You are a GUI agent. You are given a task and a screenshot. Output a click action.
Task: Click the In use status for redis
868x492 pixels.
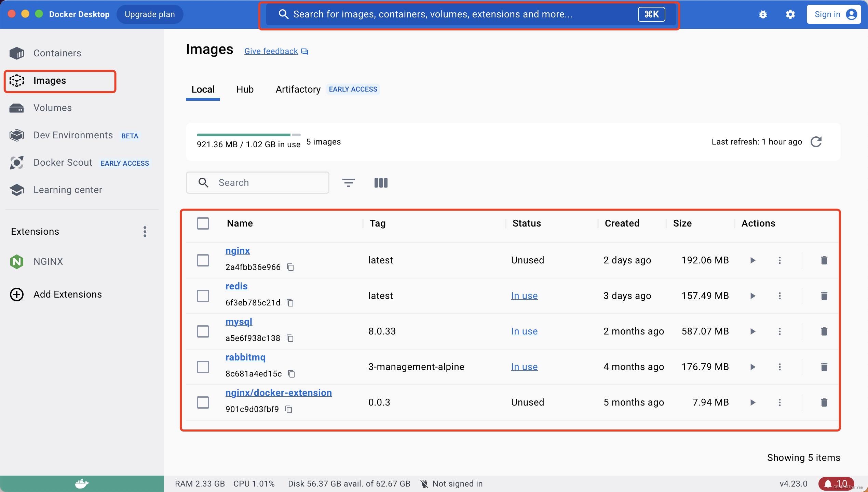point(524,296)
